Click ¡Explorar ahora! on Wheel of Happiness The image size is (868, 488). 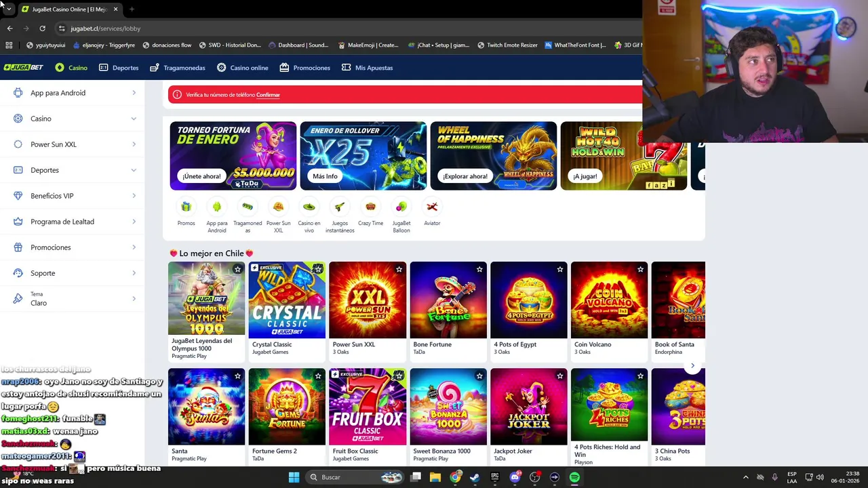coord(465,176)
